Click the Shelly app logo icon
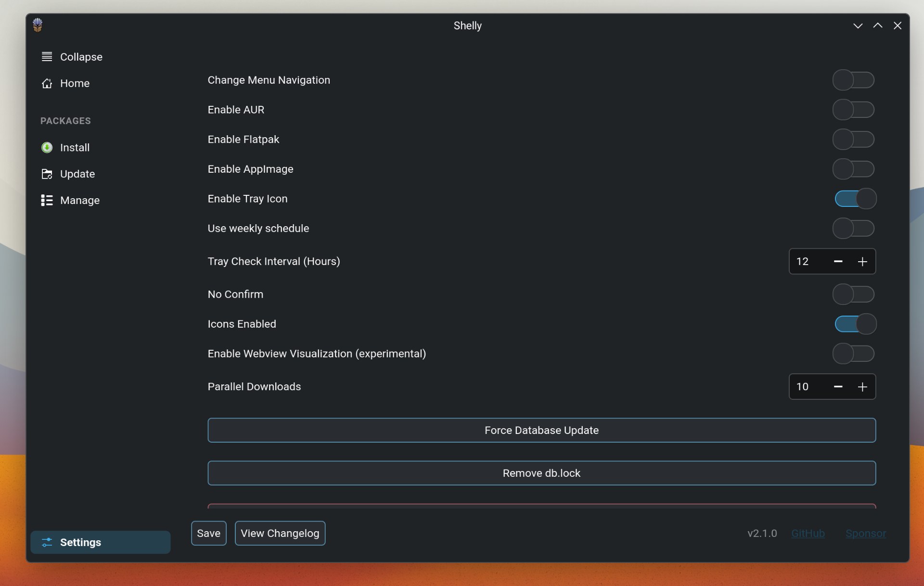The image size is (924, 586). click(x=38, y=25)
